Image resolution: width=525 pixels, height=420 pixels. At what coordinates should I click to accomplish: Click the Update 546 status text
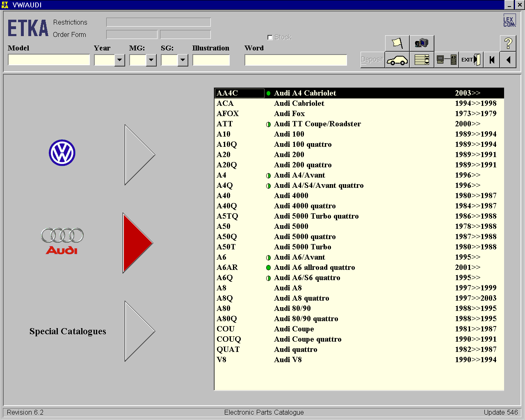[x=500, y=413]
